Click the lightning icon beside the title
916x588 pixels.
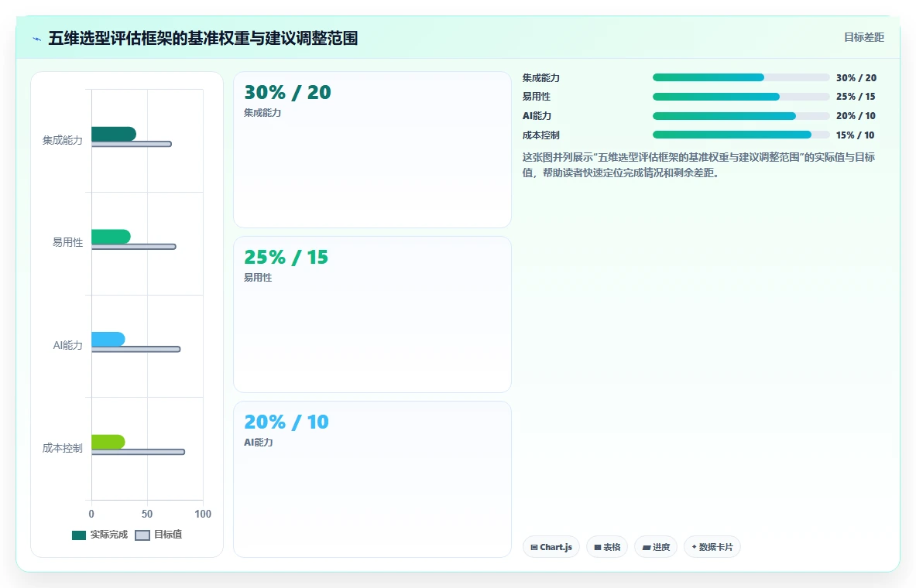point(37,39)
